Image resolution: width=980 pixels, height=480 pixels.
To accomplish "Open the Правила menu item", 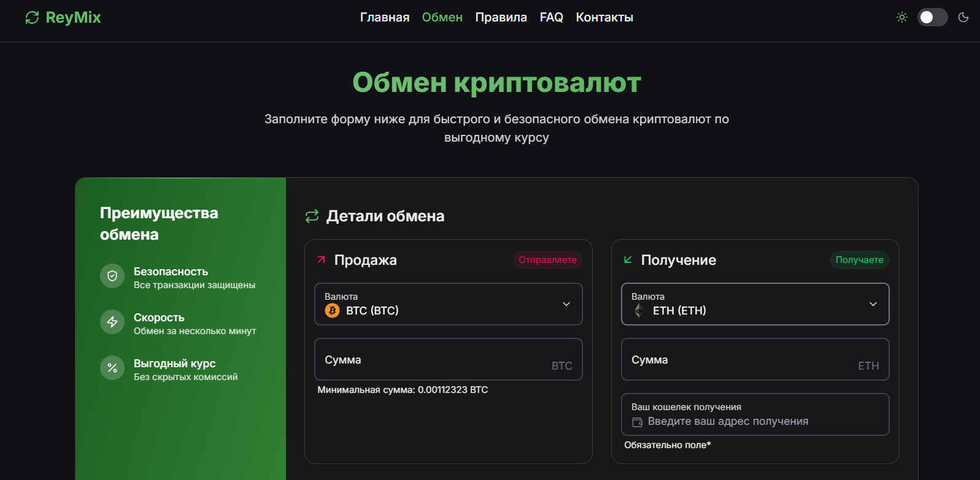I will coord(501,17).
